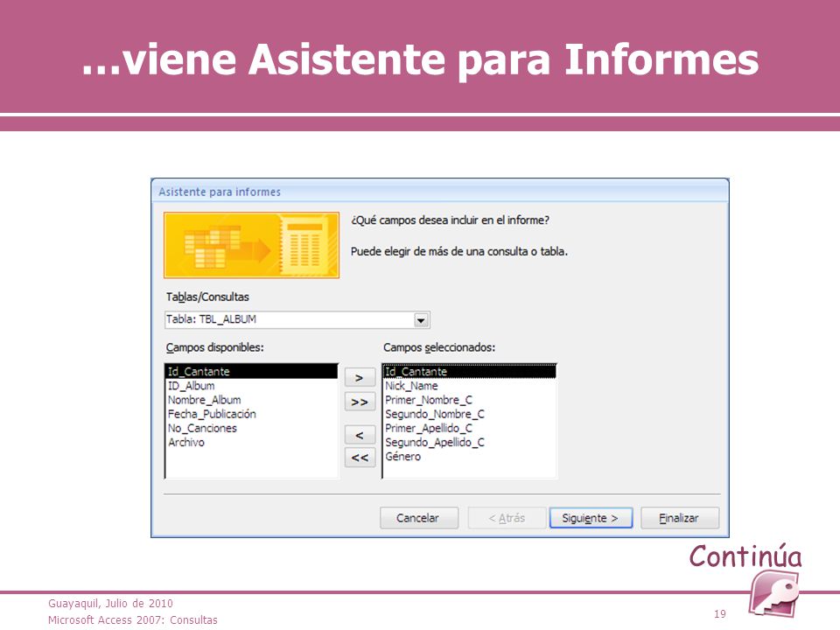840x630 pixels.
Task: Select Género in selected fields
Action: point(402,457)
